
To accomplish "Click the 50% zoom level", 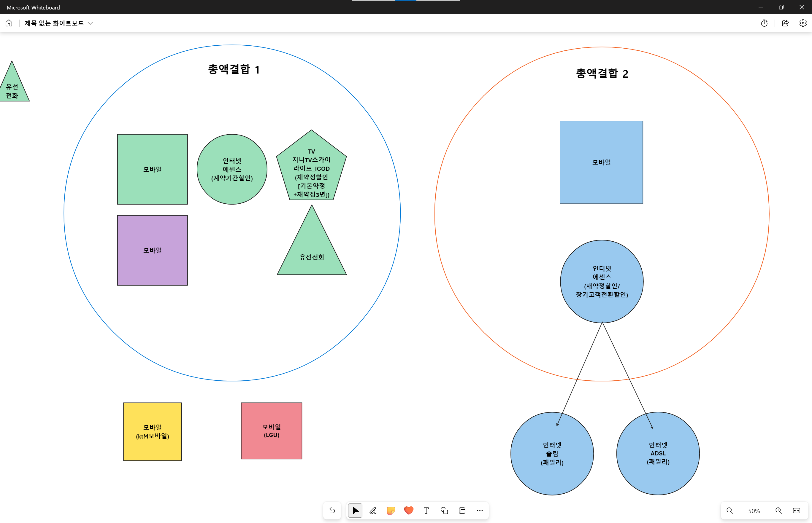I will tap(754, 511).
